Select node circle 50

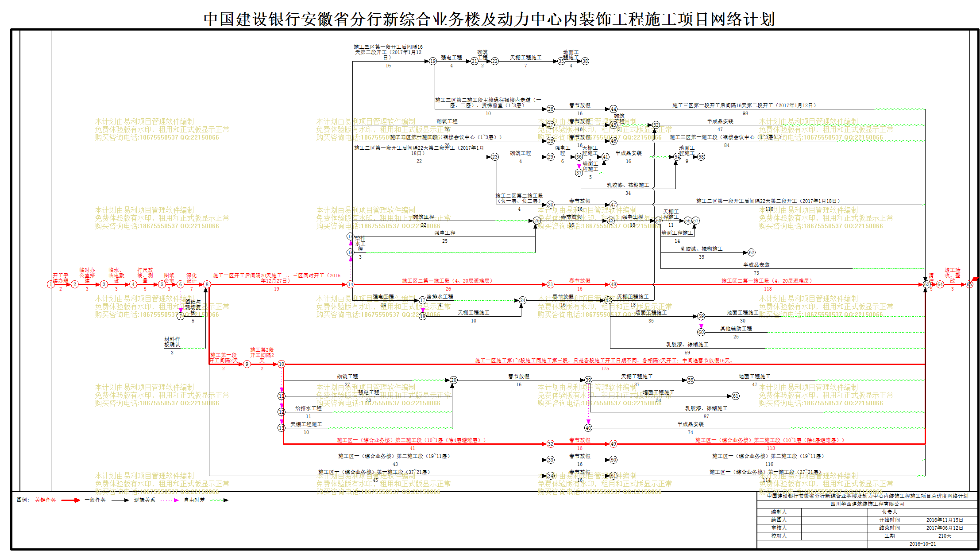click(613, 460)
